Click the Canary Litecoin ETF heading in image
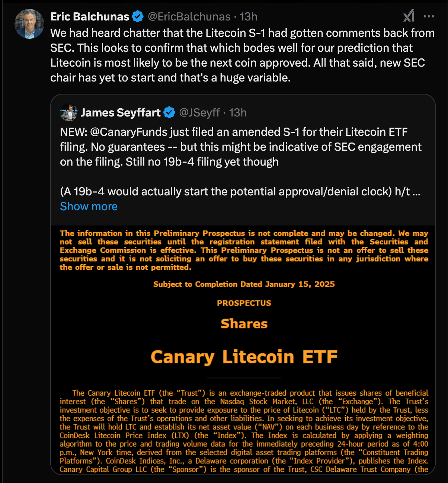The height and width of the screenshot is (483, 448). (x=244, y=357)
